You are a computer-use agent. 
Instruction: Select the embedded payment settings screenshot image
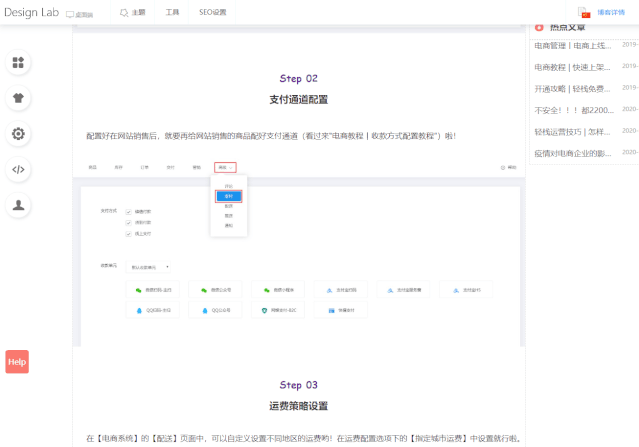point(299,252)
